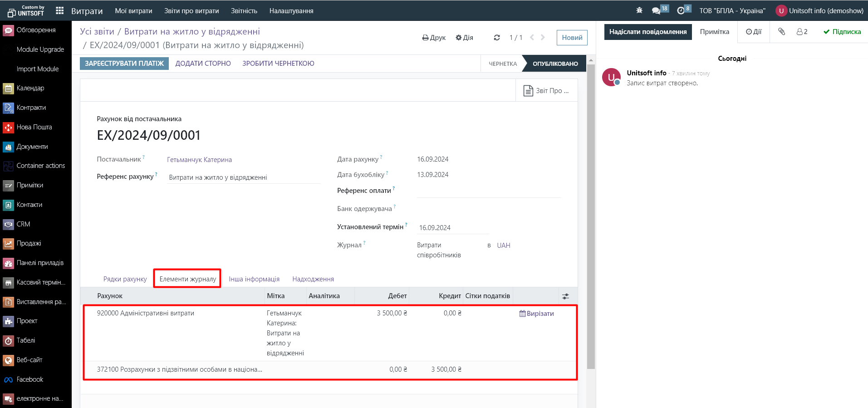Open the apps grid menu icon

[x=59, y=10]
